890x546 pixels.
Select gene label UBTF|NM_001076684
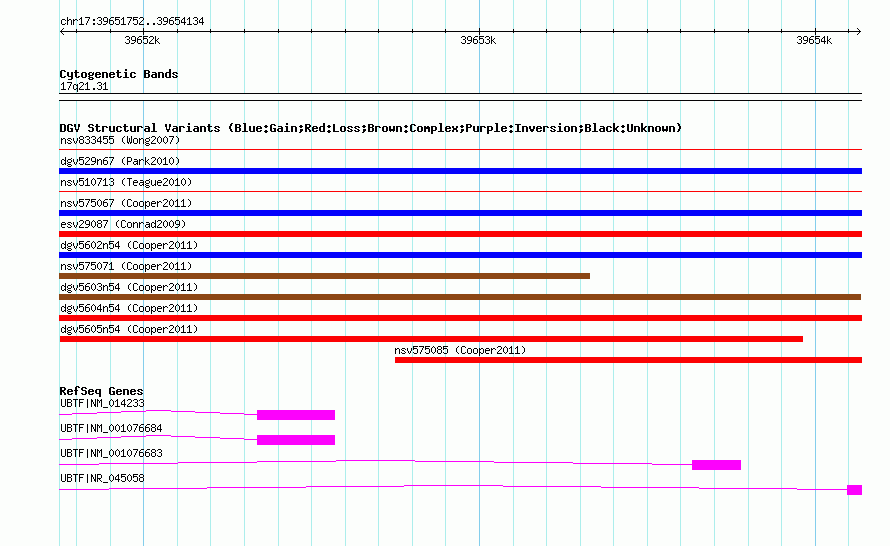point(111,429)
